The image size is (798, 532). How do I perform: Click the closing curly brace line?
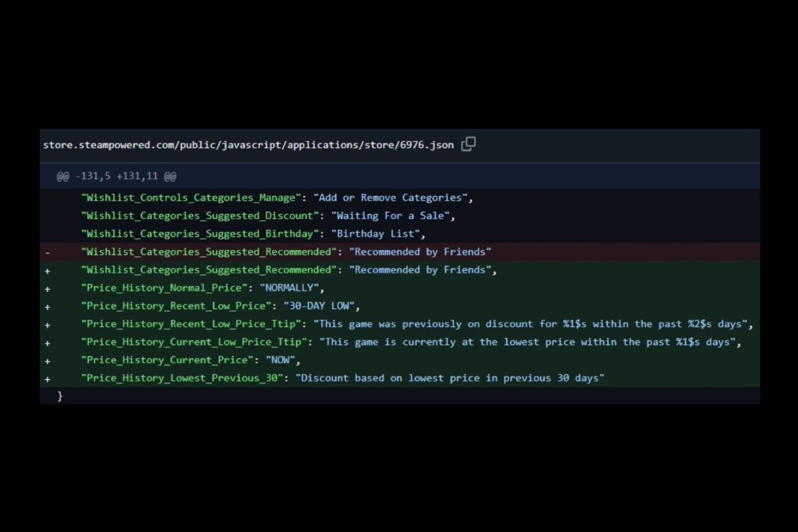pyautogui.click(x=60, y=396)
